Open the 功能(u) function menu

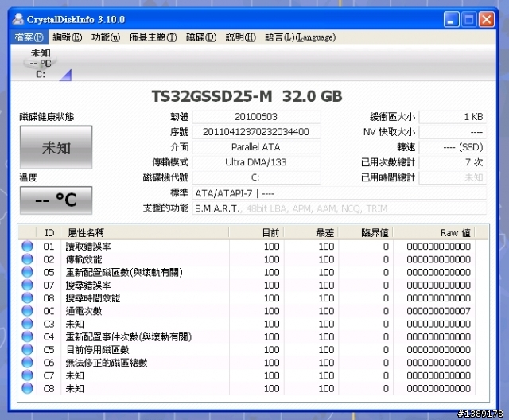[x=106, y=37]
